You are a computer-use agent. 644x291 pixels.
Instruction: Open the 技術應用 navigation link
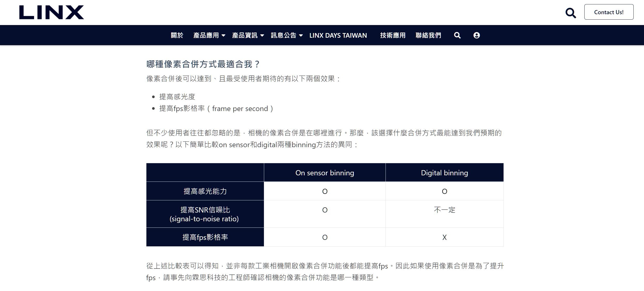pyautogui.click(x=392, y=35)
